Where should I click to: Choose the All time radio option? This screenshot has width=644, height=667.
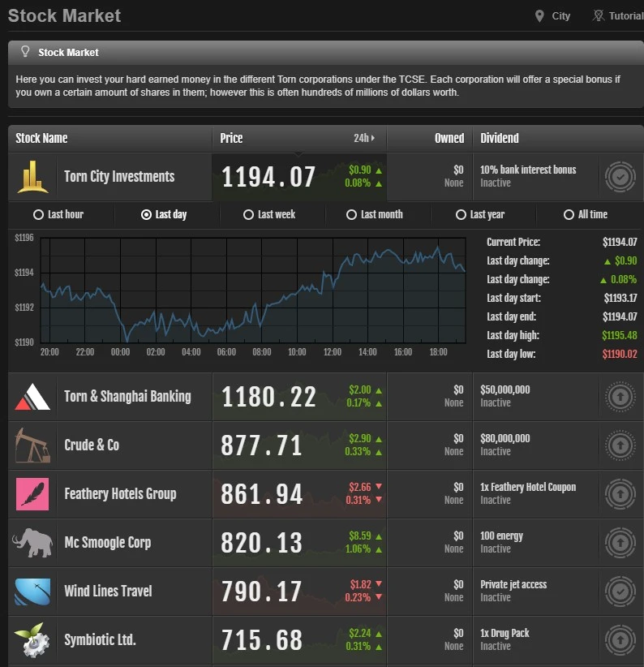[569, 215]
